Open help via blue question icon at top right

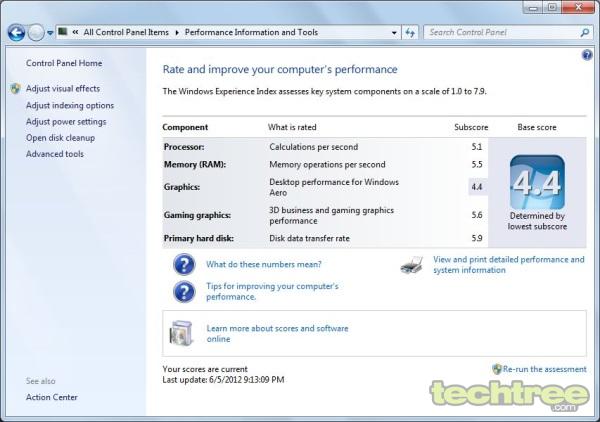coord(587,55)
